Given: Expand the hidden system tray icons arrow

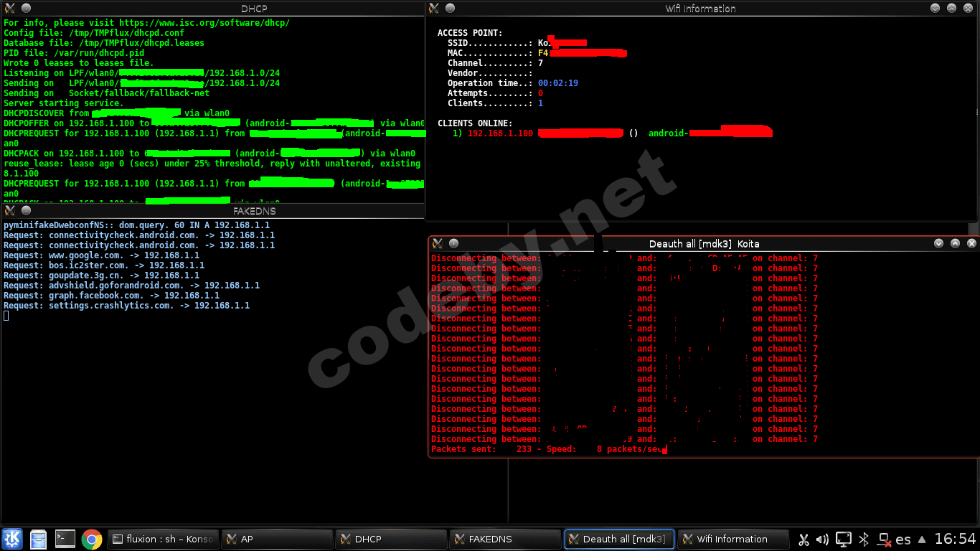Looking at the screenshot, I should [922, 539].
